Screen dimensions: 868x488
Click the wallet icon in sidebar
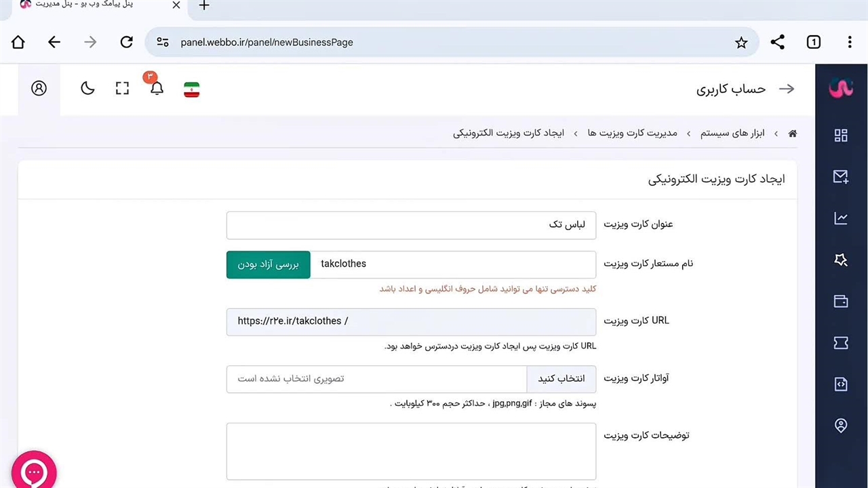(x=841, y=302)
